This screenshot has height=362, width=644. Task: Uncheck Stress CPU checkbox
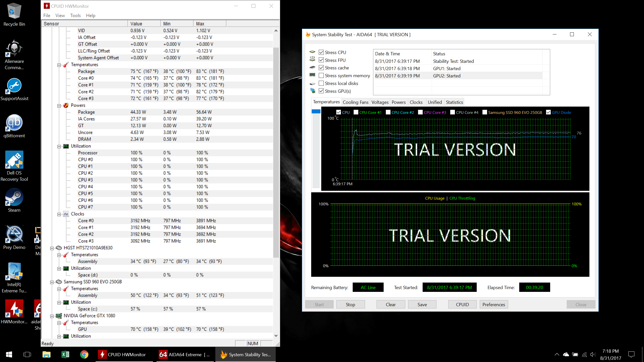pyautogui.click(x=321, y=52)
